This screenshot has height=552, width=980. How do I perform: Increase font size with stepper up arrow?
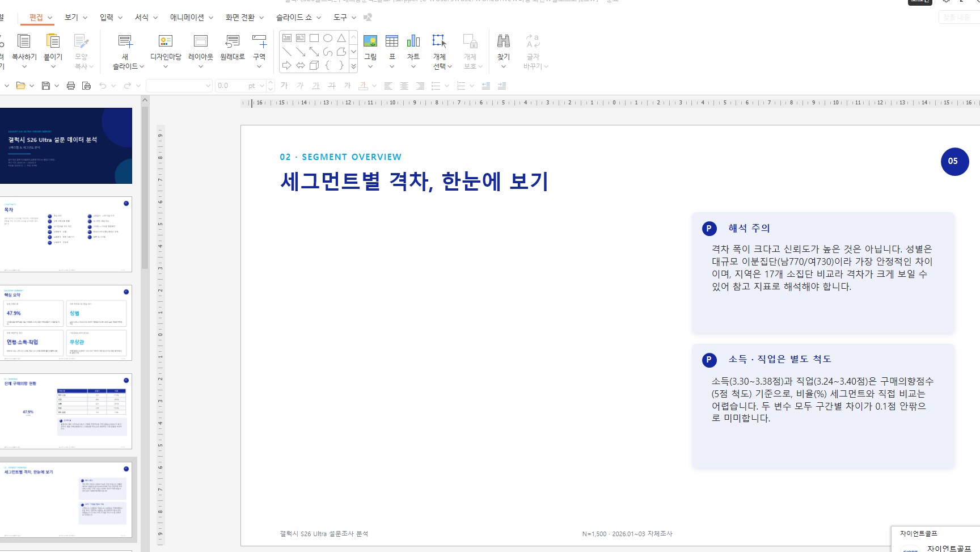[271, 83]
